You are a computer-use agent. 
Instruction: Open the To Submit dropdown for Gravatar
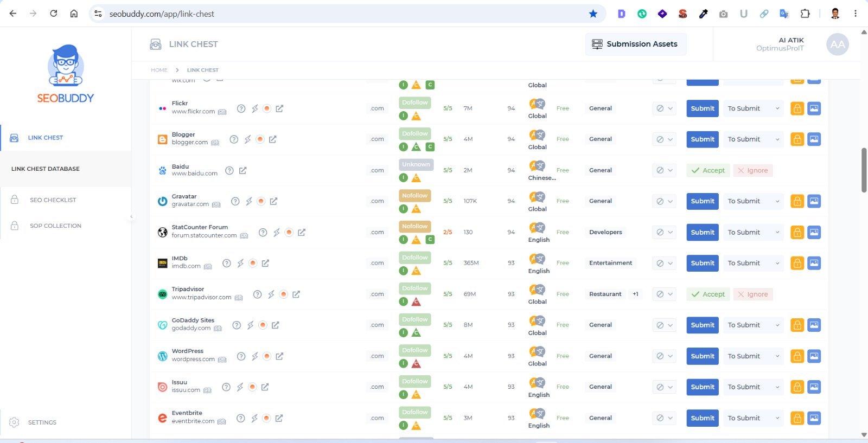(x=754, y=201)
